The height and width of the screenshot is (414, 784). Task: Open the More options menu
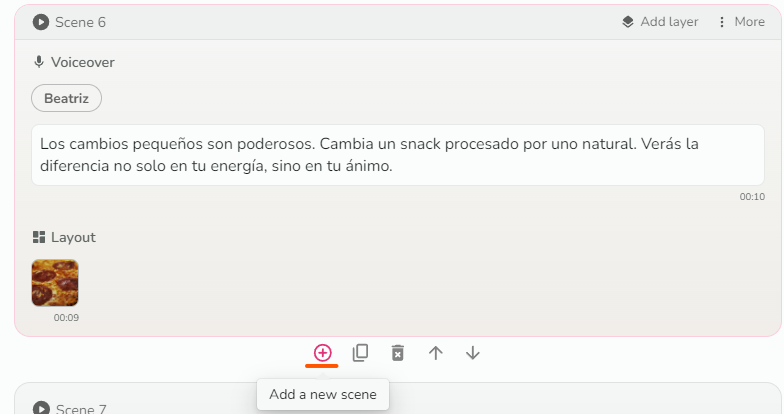click(x=741, y=22)
